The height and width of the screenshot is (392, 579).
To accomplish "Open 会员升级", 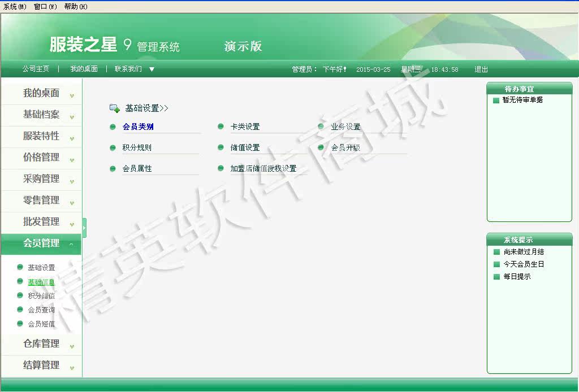I will point(345,147).
